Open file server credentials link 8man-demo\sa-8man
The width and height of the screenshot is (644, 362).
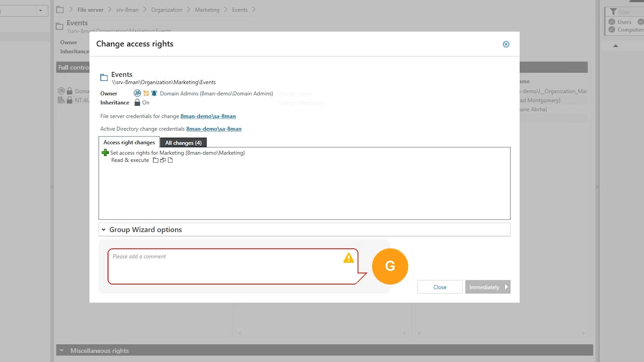(x=208, y=116)
